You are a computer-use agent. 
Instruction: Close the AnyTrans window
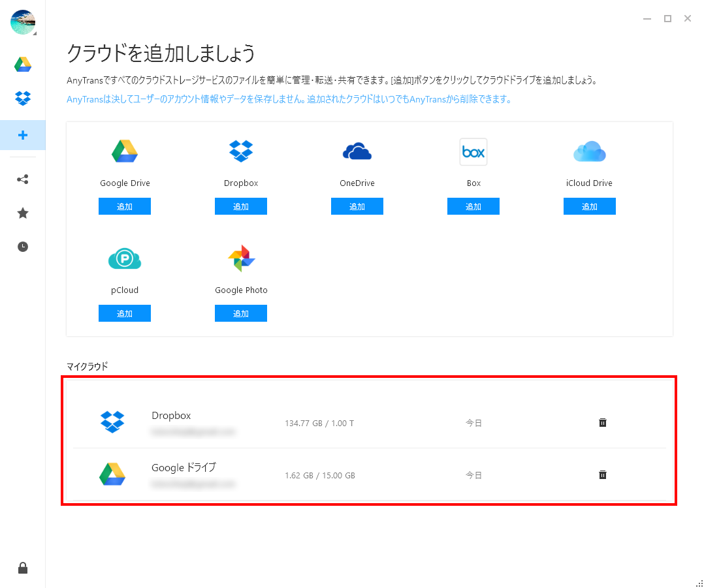pos(688,18)
